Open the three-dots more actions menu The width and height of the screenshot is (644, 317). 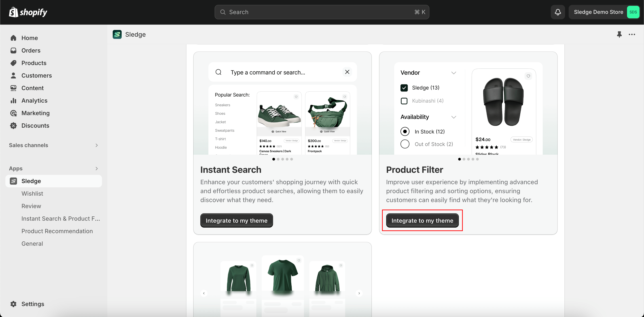[x=632, y=34]
